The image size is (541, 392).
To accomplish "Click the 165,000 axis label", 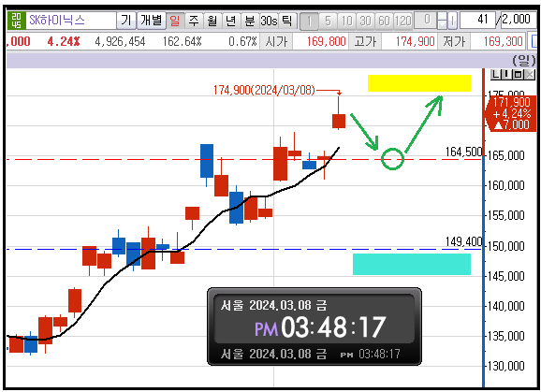I will click(x=505, y=155).
